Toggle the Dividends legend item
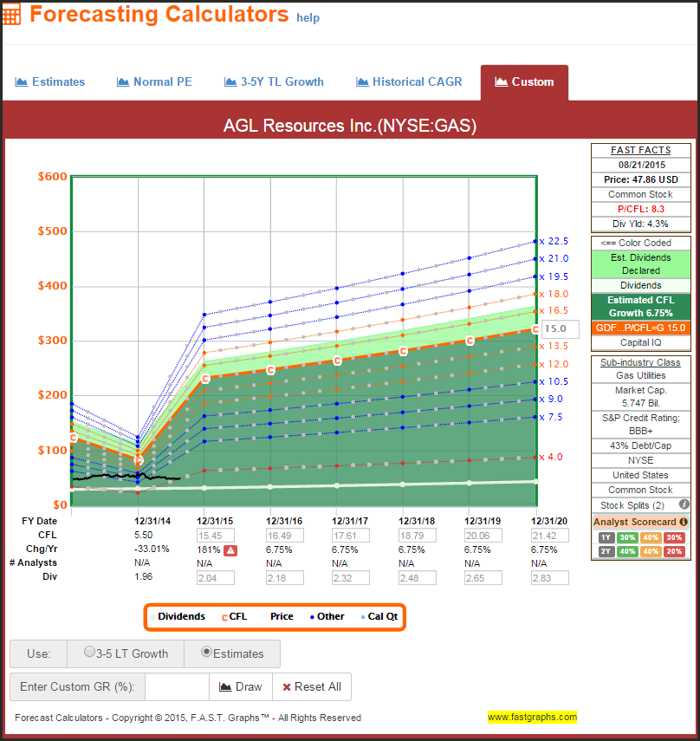 [x=180, y=616]
